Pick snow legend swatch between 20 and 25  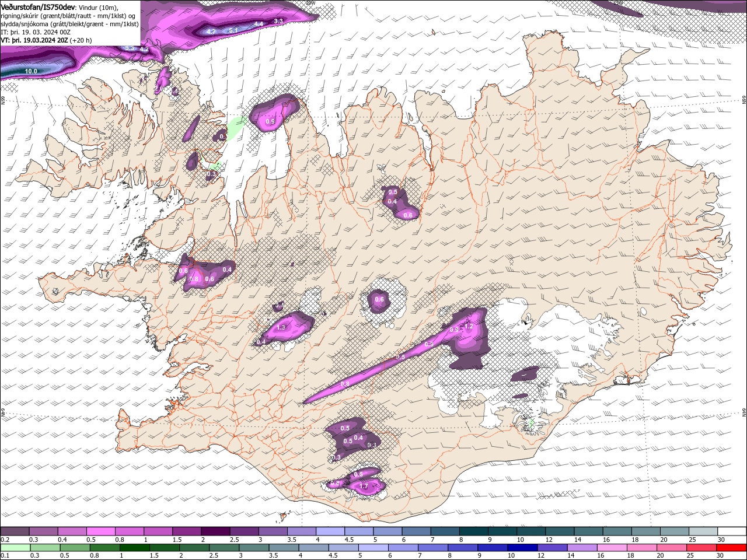coord(675,532)
